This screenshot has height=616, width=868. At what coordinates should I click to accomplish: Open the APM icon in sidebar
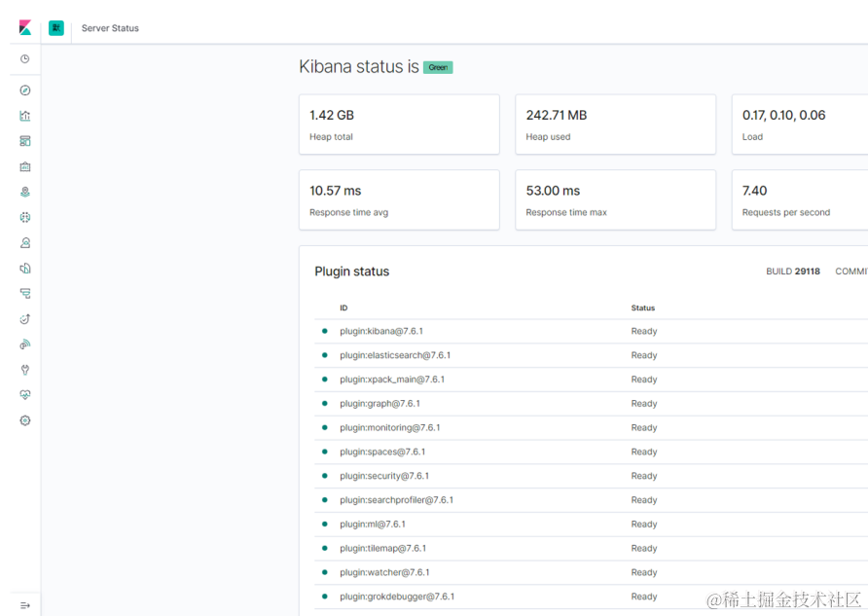(x=25, y=293)
